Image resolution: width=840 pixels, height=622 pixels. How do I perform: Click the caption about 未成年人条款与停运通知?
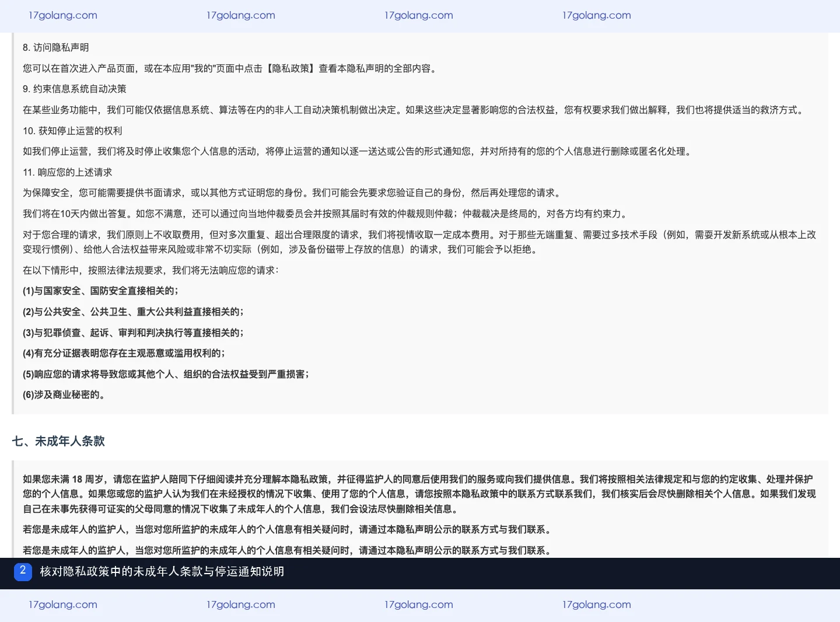pyautogui.click(x=162, y=571)
